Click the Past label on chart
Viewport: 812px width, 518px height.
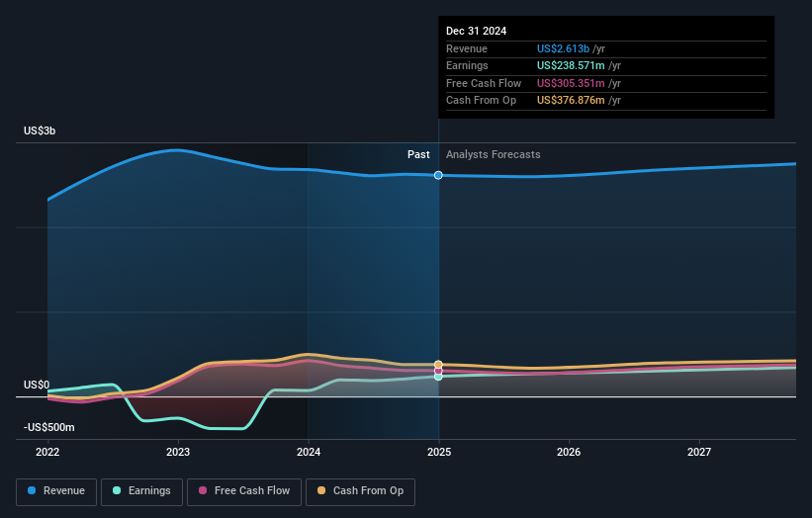(x=418, y=155)
